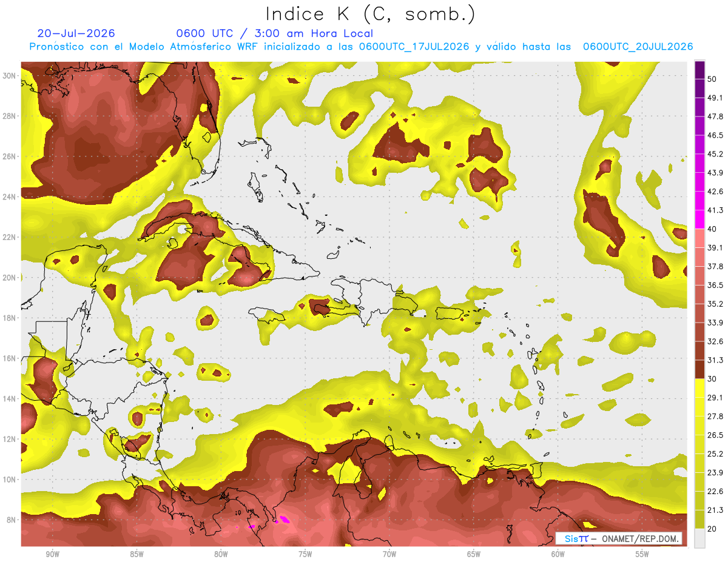This screenshot has height=562, width=728.
Task: Click the '60W' longitude label
Action: point(558,554)
